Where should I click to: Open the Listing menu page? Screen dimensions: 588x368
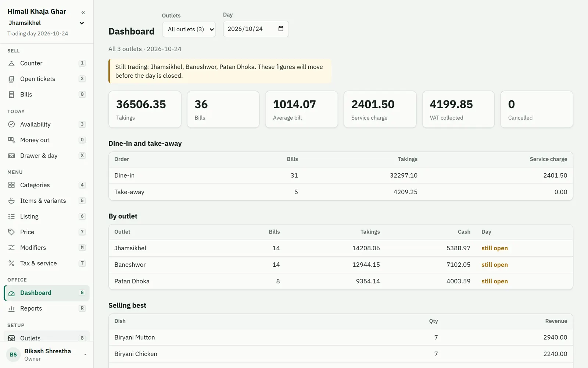(x=47, y=216)
